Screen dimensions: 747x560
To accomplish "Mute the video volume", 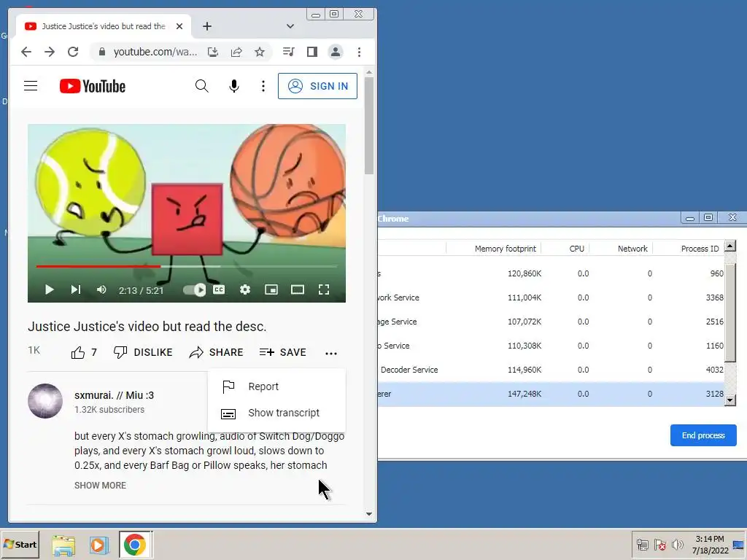I will point(101,289).
